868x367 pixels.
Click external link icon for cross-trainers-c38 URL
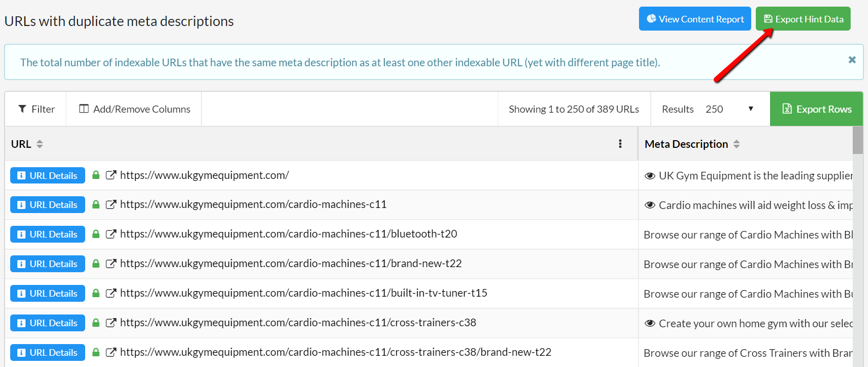[x=111, y=323]
